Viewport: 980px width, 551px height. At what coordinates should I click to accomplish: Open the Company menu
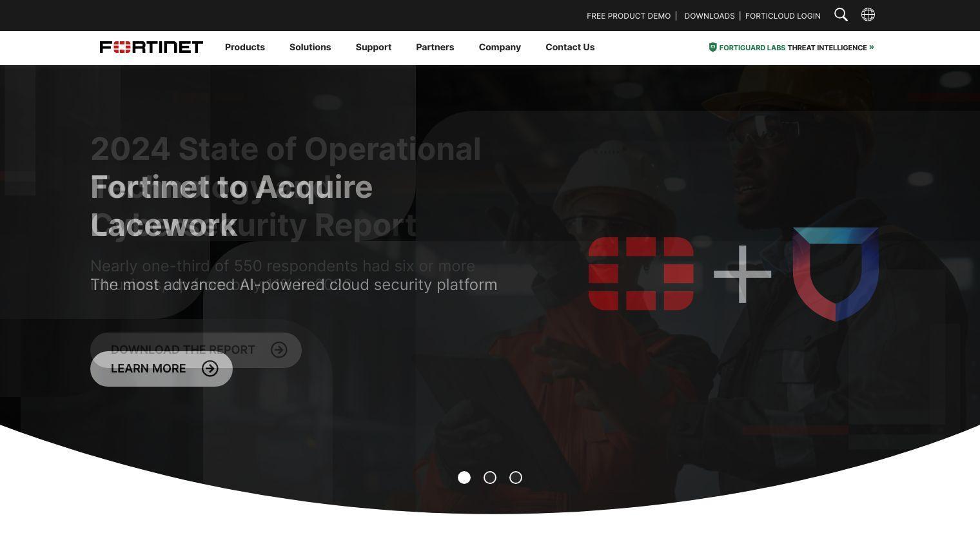click(x=500, y=47)
